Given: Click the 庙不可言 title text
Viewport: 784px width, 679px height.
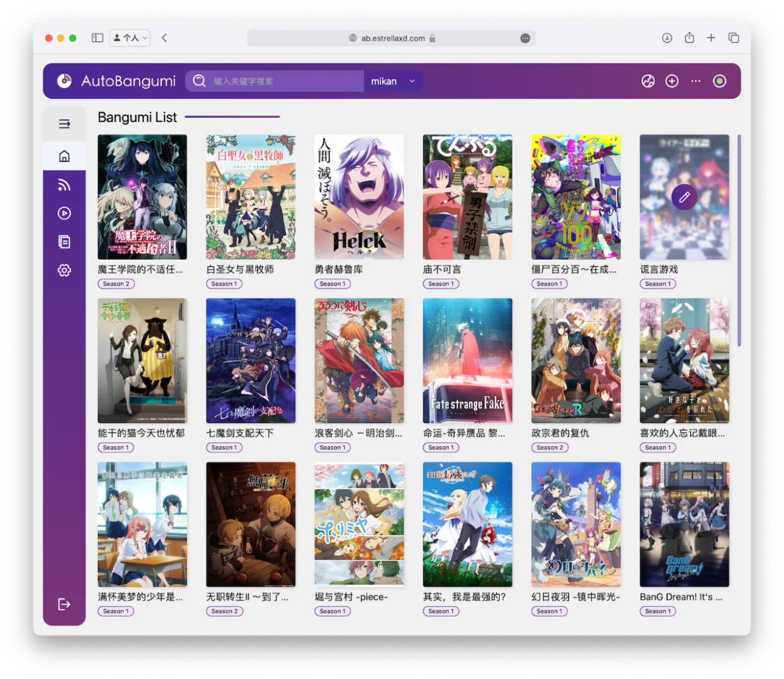Looking at the screenshot, I should tap(442, 269).
